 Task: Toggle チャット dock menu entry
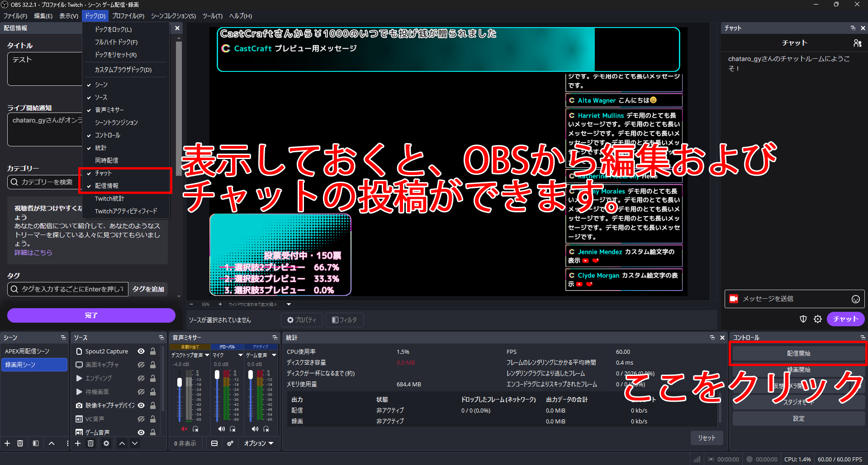coord(126,173)
